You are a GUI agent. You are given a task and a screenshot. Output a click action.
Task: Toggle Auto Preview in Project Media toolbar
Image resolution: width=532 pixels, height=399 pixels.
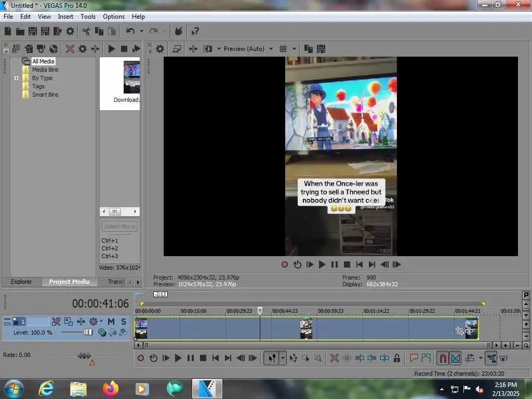pyautogui.click(x=136, y=49)
